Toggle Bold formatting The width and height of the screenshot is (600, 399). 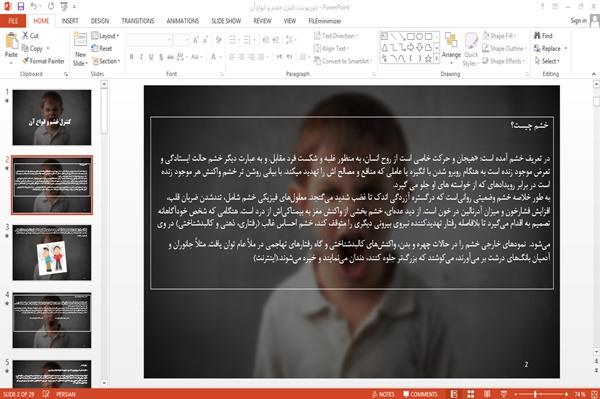tap(132, 57)
